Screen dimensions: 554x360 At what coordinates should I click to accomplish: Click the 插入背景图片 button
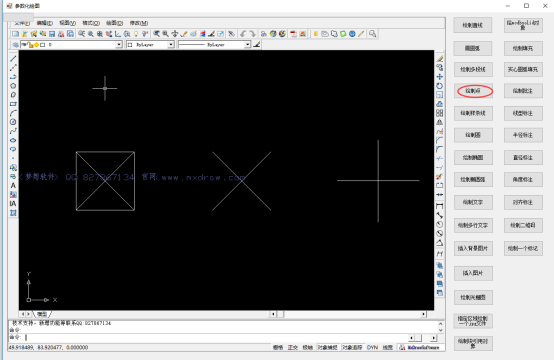pyautogui.click(x=473, y=248)
